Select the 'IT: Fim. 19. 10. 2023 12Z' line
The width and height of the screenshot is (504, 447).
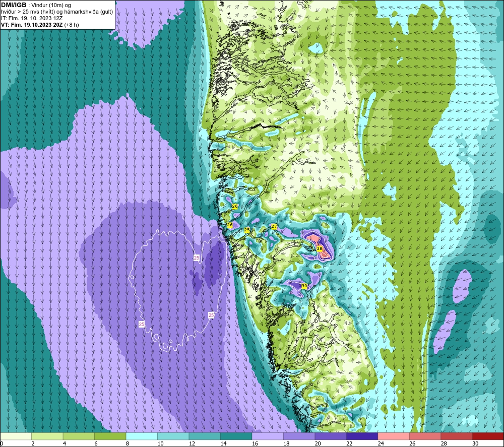click(31, 18)
